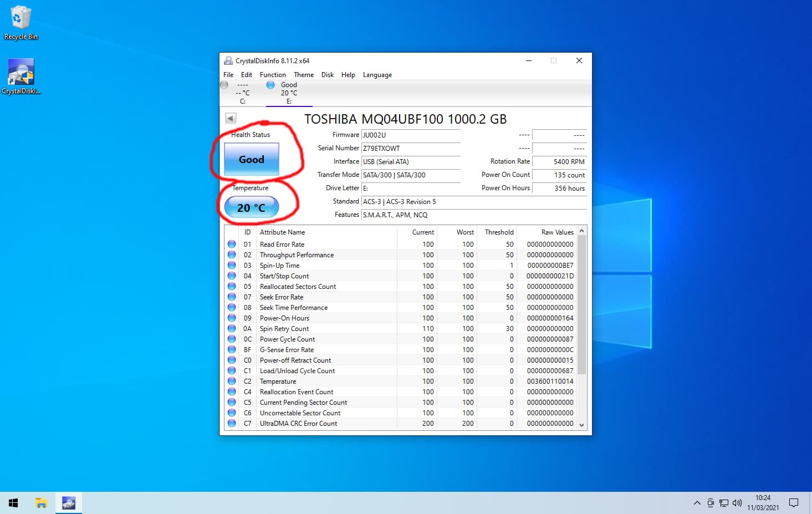Image resolution: width=812 pixels, height=514 pixels.
Task: Click status circle for Power-off Retract Count
Action: click(232, 360)
